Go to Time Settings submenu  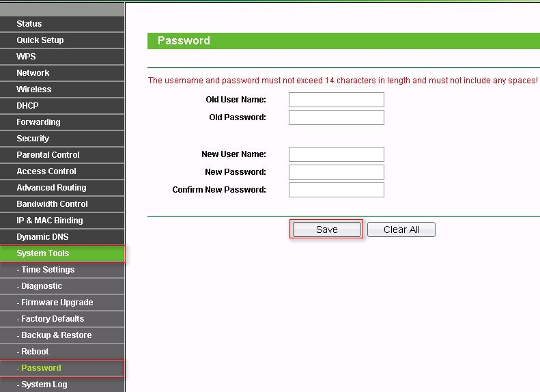click(62, 270)
